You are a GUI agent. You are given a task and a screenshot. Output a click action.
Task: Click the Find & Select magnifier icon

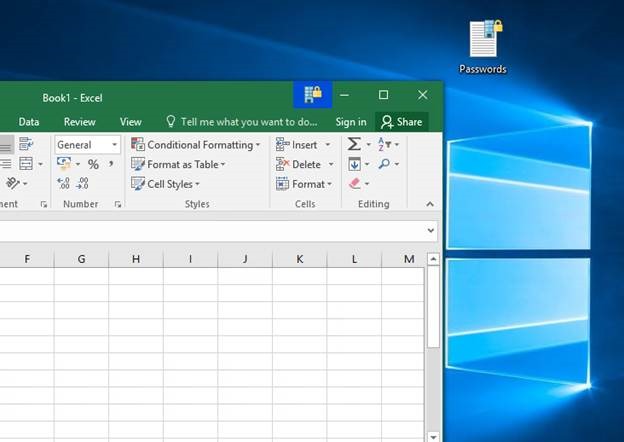pyautogui.click(x=384, y=164)
